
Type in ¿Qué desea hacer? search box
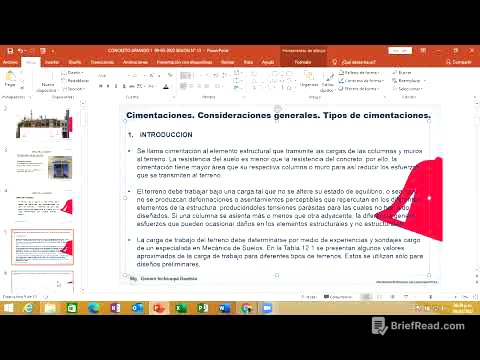click(359, 62)
